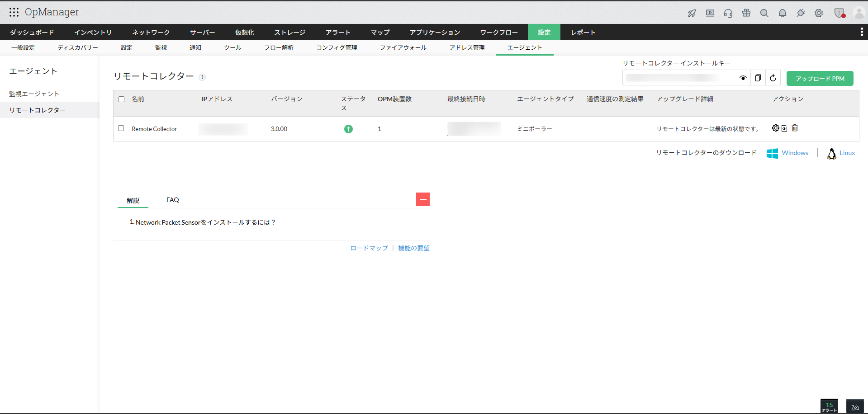The width and height of the screenshot is (868, 414).
Task: Open the apps grid launcher icon
Action: 14,12
